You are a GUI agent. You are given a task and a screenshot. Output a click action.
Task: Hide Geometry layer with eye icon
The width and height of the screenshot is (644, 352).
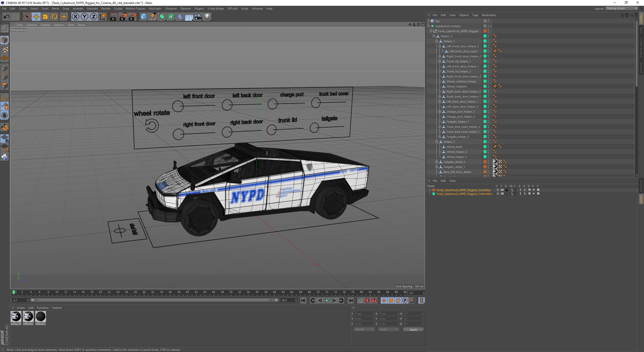(502, 190)
